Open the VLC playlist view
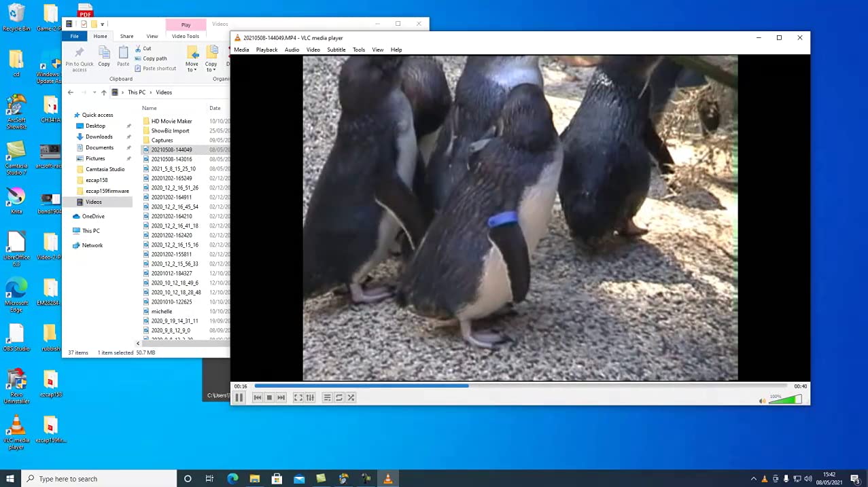868x487 pixels. pos(327,398)
